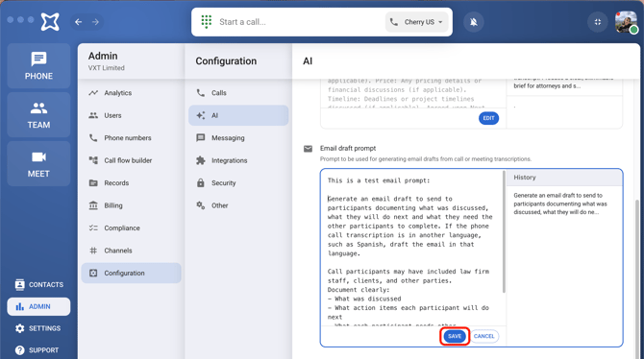
Task: Open Billing admin page
Action: (x=131, y=205)
